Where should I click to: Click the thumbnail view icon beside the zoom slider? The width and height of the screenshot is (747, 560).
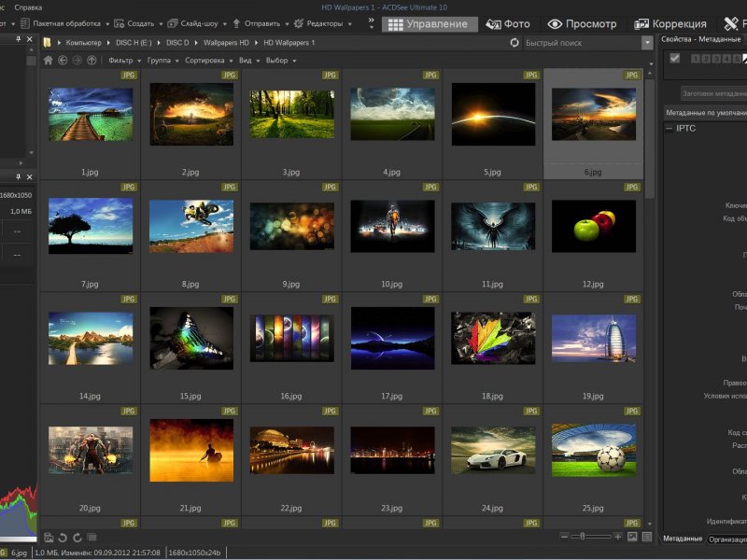pos(632,537)
